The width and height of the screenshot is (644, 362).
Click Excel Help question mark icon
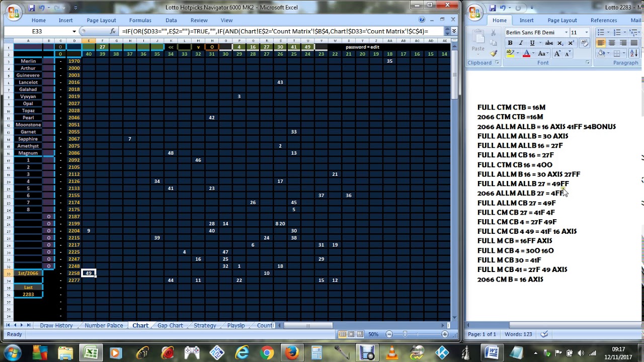[x=421, y=20]
